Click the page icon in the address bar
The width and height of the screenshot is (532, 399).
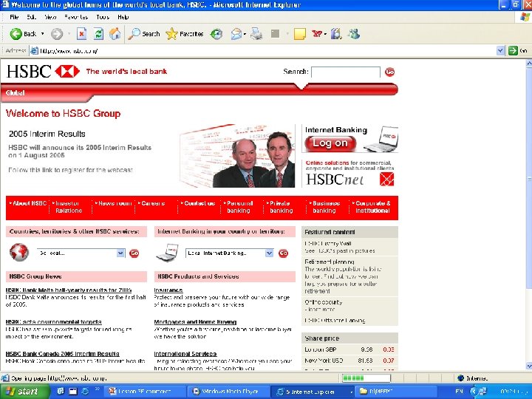click(34, 51)
